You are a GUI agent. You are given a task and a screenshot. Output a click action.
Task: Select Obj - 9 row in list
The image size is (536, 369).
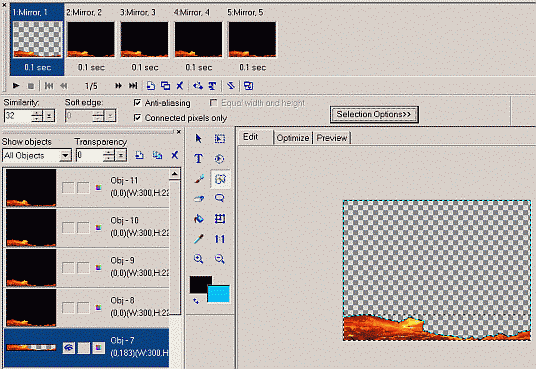click(86, 268)
